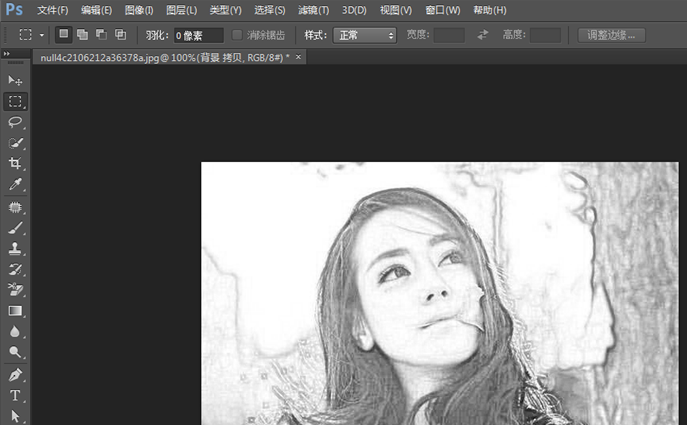Open the 滤镜(T) filter menu
Viewport: 687px width, 425px height.
click(313, 10)
